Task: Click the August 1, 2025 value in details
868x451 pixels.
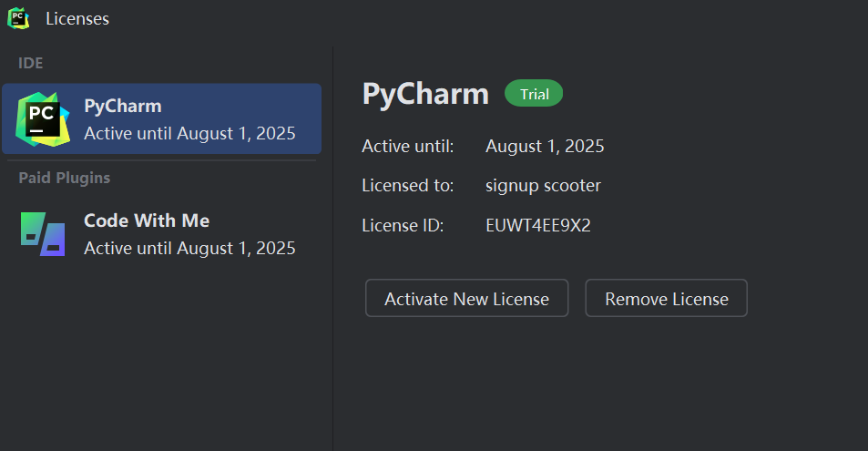Action: (x=545, y=147)
